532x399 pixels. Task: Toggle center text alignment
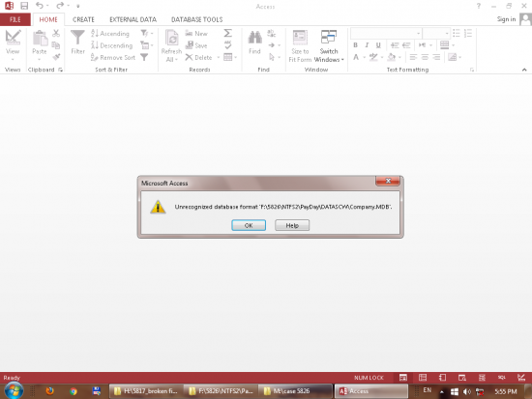pyautogui.click(x=425, y=57)
